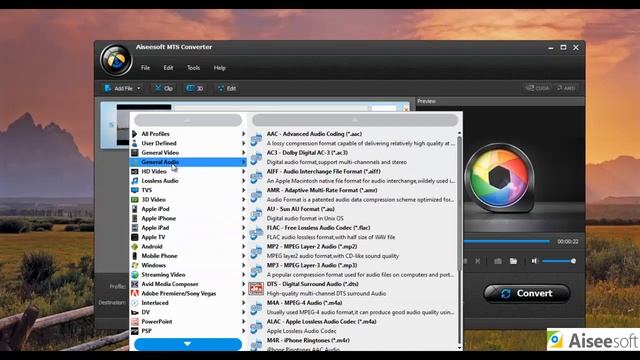Click the Aiseesoft logo icon in the title bar
This screenshot has width=640, height=360.
pos(116,60)
